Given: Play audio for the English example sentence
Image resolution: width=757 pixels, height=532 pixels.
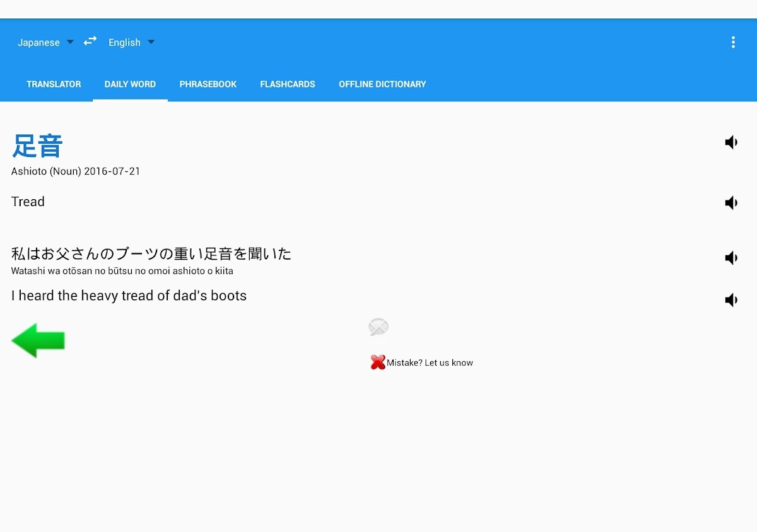Looking at the screenshot, I should pos(731,300).
